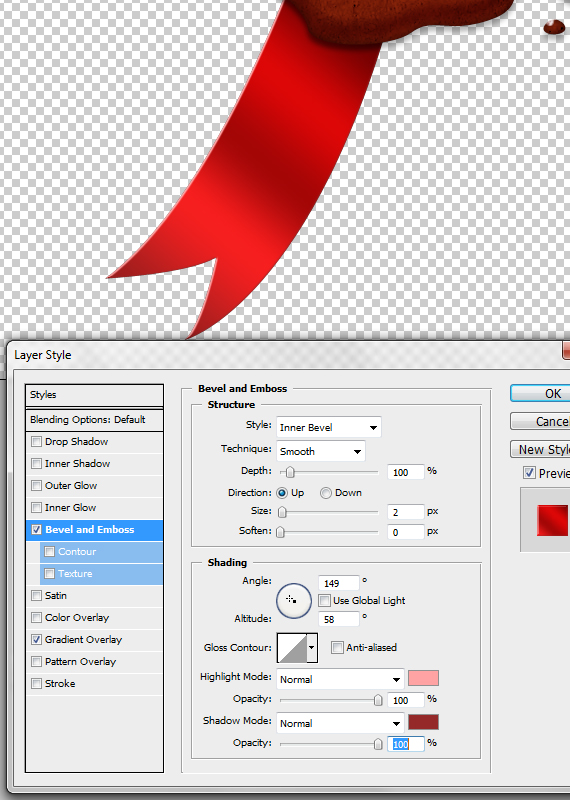
Task: Check the Anti-aliased option
Action: click(337, 647)
